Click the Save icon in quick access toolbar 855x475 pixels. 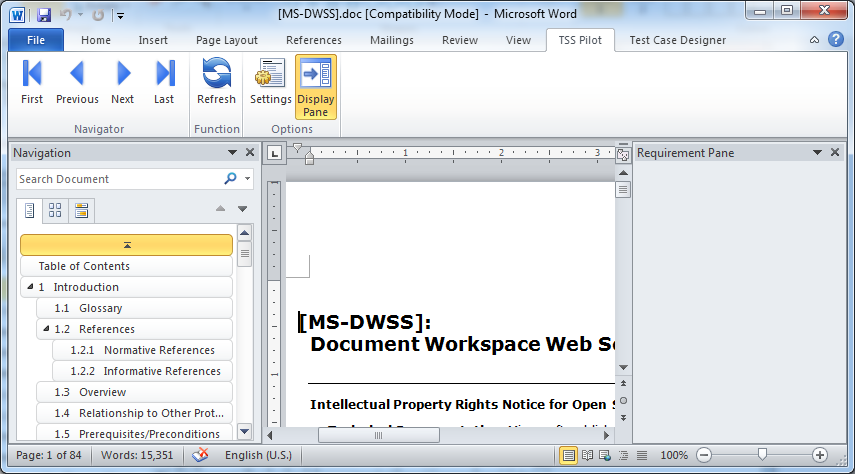(44, 15)
